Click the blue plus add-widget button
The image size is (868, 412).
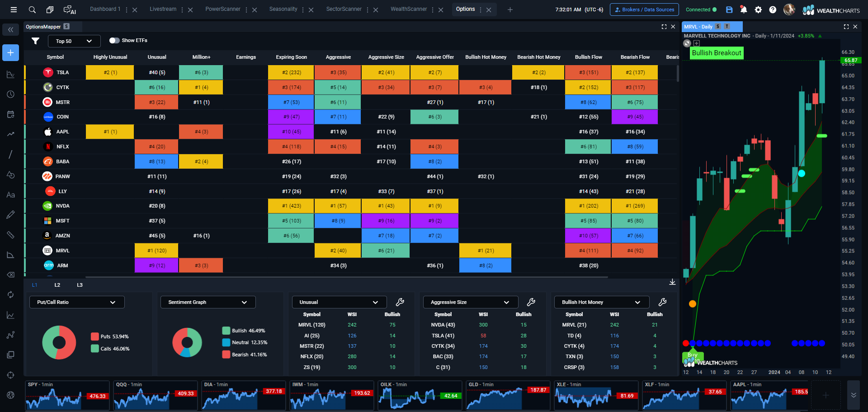[x=10, y=52]
